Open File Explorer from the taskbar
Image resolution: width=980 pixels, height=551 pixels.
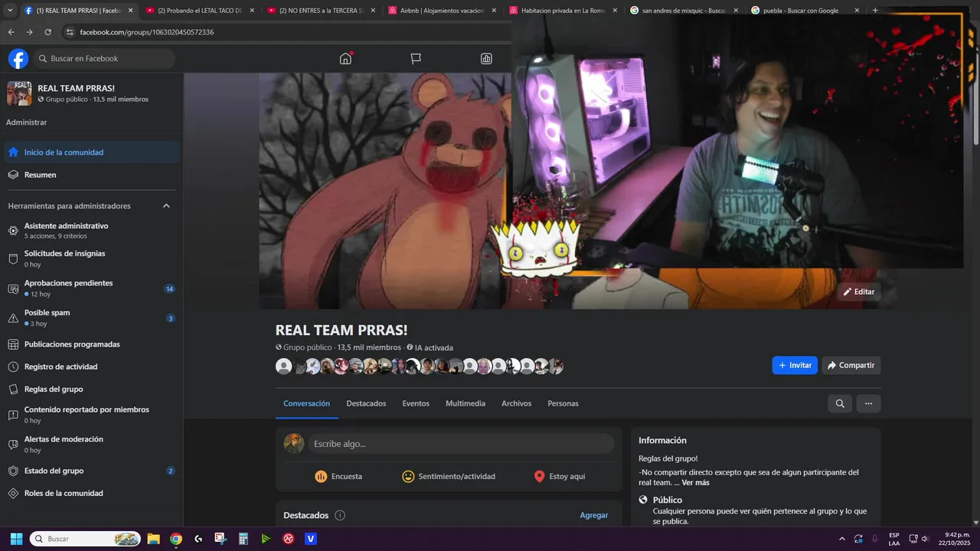point(153,539)
